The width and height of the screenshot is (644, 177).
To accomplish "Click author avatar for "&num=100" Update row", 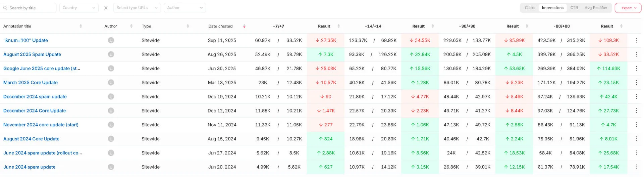I will pos(111,40).
